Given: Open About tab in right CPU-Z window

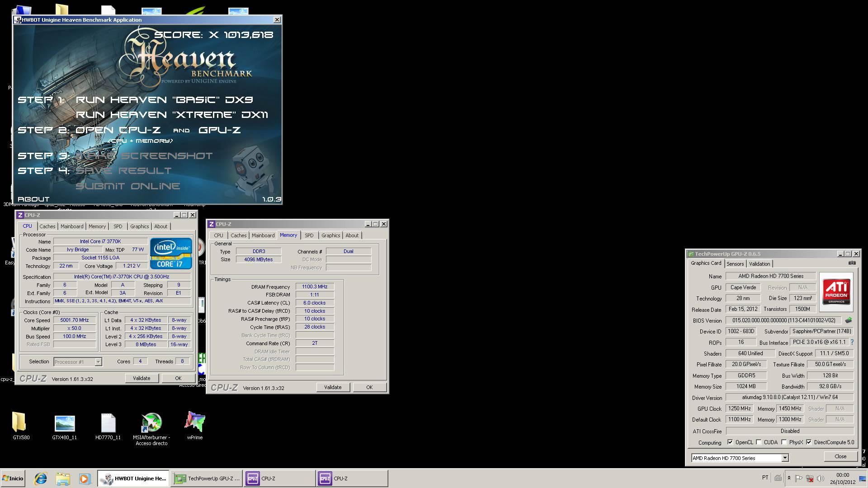Looking at the screenshot, I should tap(352, 235).
